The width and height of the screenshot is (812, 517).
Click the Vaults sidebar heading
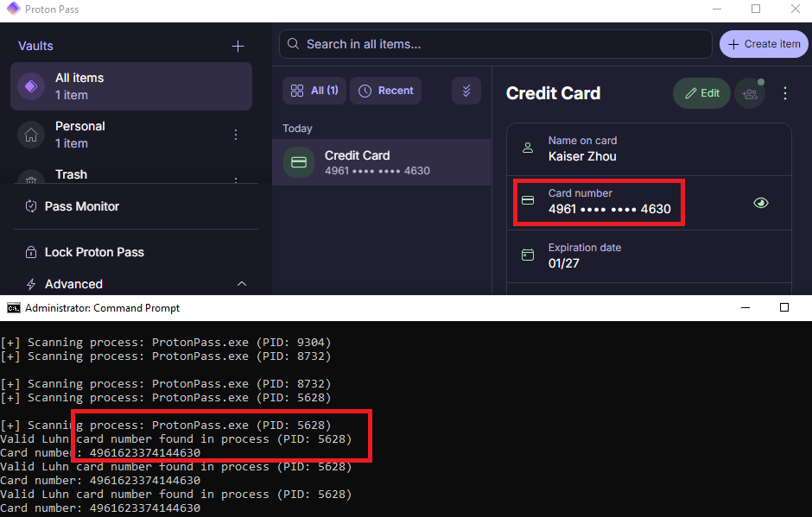click(35, 46)
